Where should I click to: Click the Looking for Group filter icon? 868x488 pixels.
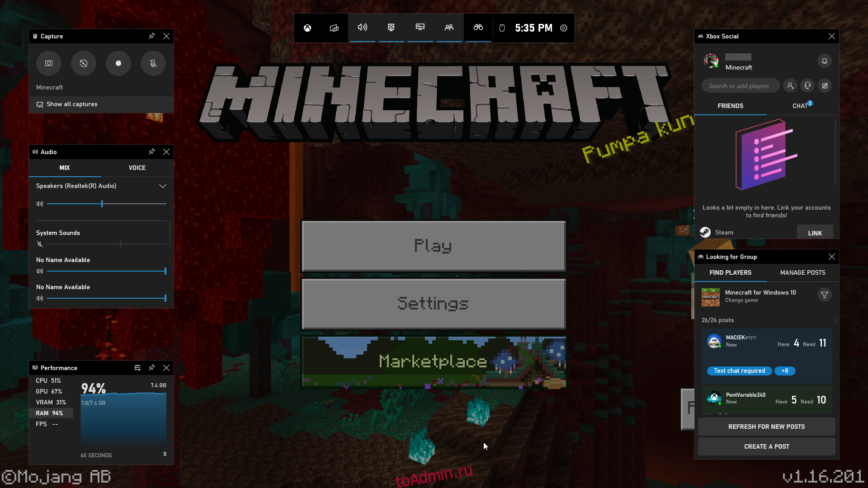click(x=825, y=295)
